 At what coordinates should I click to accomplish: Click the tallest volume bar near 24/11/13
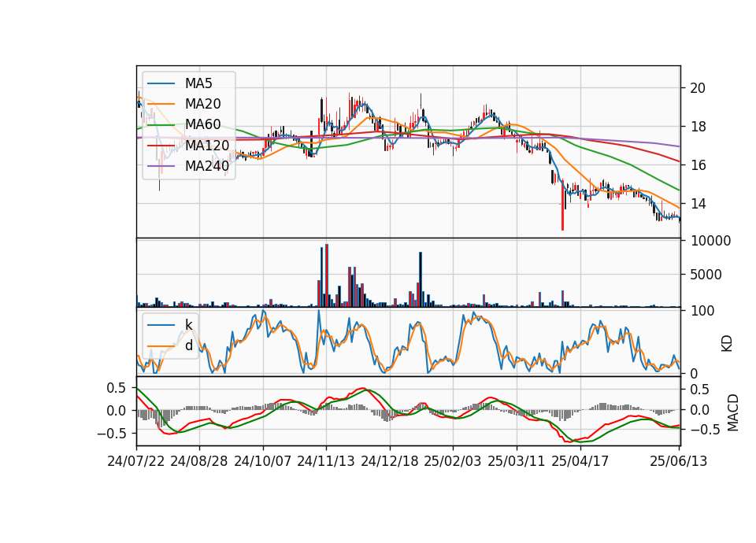327,275
